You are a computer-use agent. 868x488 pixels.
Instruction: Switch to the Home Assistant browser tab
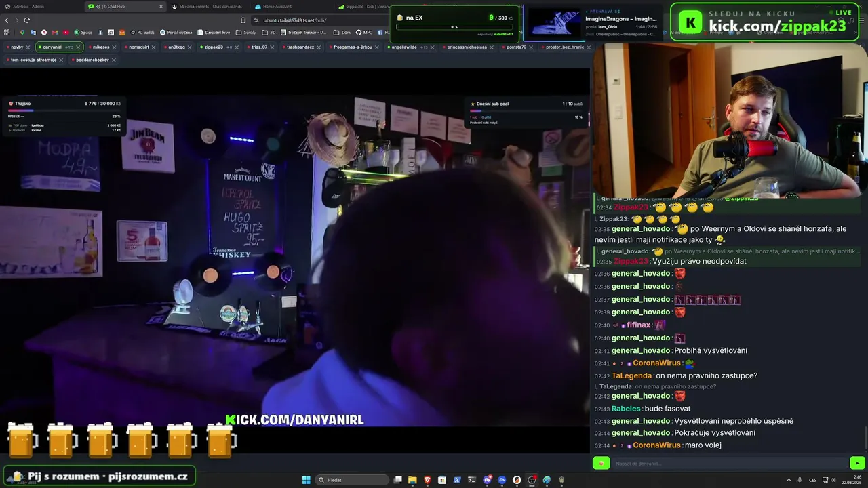click(x=292, y=7)
